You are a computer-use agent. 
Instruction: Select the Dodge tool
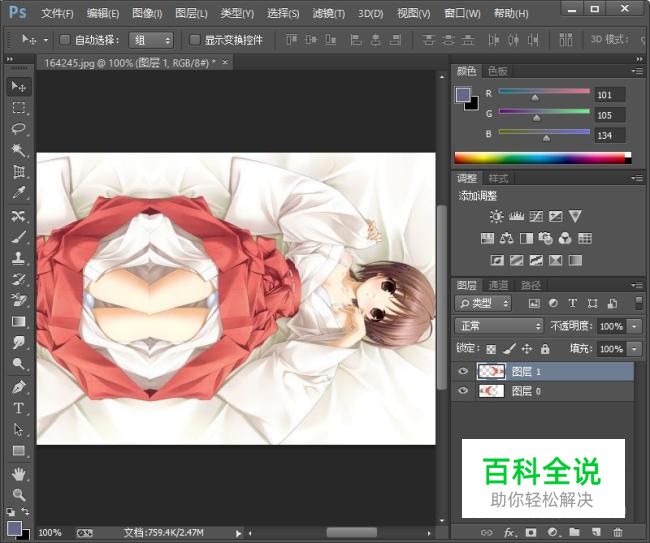tap(19, 364)
